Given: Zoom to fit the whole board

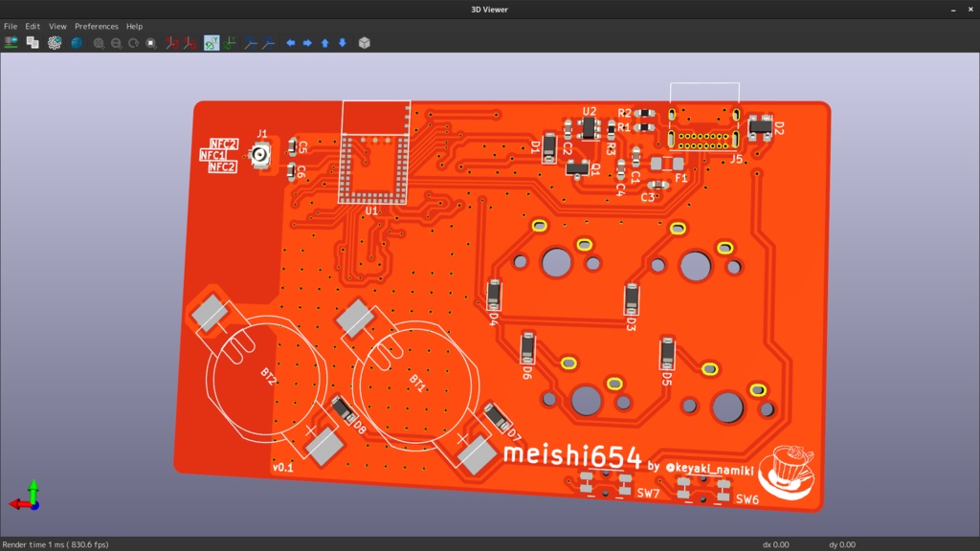Looking at the screenshot, I should click(151, 41).
